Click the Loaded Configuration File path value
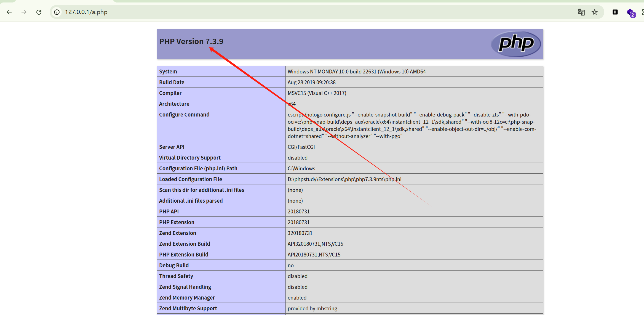Image resolution: width=644 pixels, height=315 pixels. click(344, 179)
